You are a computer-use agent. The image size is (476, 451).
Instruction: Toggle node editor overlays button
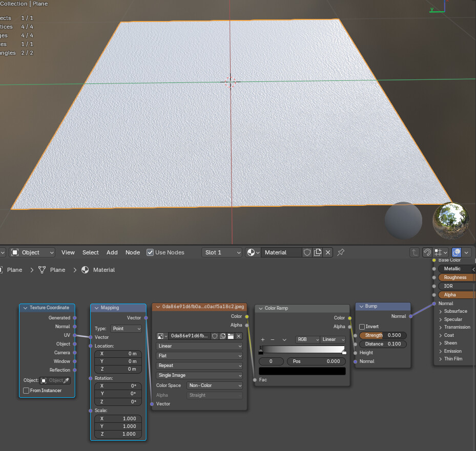[456, 252]
